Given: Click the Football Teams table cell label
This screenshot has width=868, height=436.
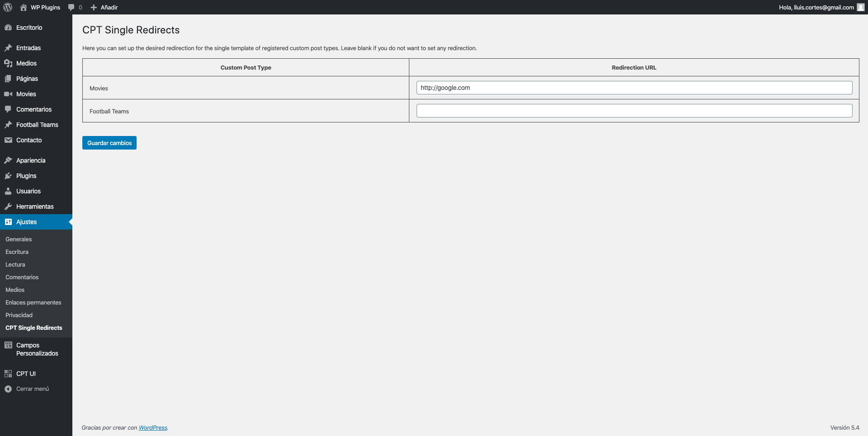Looking at the screenshot, I should [109, 112].
